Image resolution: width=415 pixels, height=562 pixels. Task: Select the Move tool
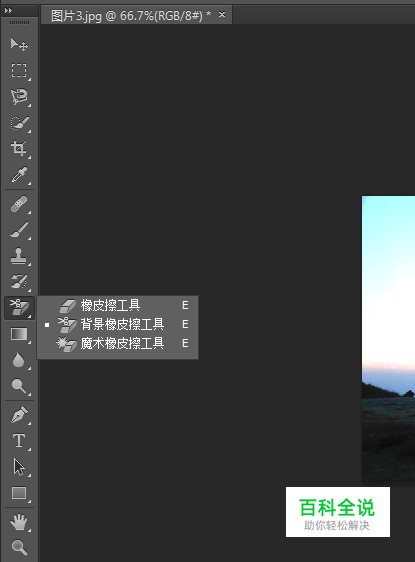19,44
